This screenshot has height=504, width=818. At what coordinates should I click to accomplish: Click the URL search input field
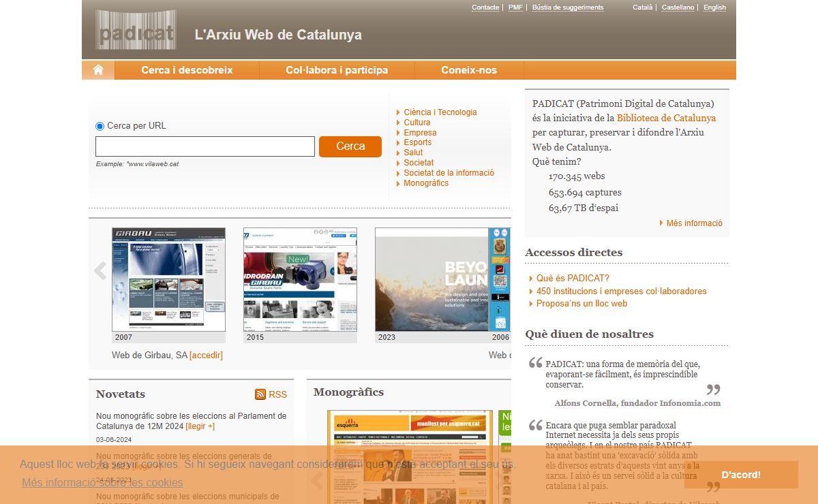[x=205, y=146]
